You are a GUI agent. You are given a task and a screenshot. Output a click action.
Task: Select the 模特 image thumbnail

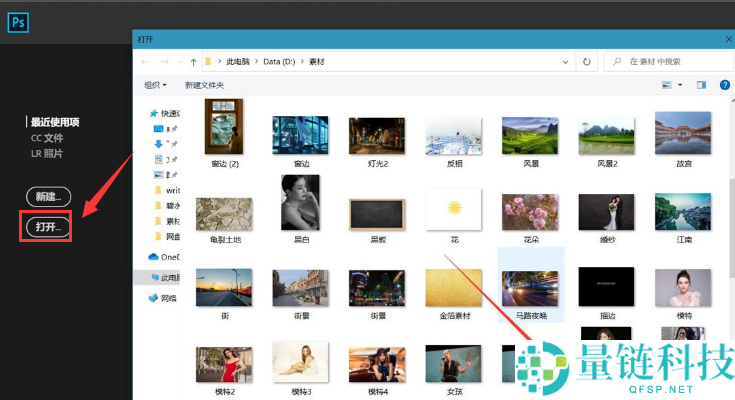(683, 288)
